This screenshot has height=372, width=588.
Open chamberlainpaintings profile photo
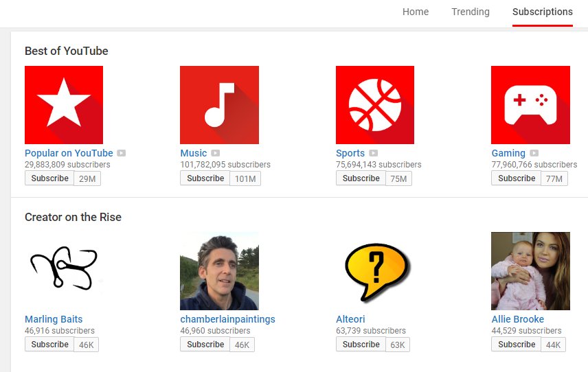click(219, 271)
